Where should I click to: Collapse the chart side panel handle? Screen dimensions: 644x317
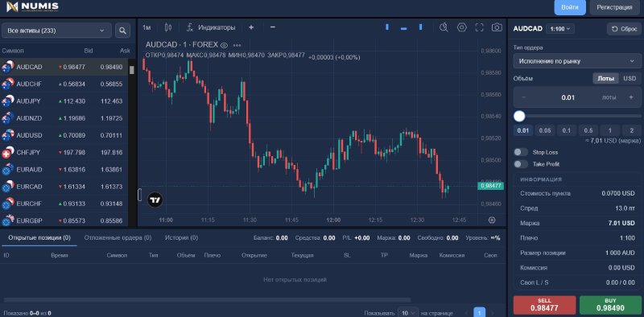point(139,195)
